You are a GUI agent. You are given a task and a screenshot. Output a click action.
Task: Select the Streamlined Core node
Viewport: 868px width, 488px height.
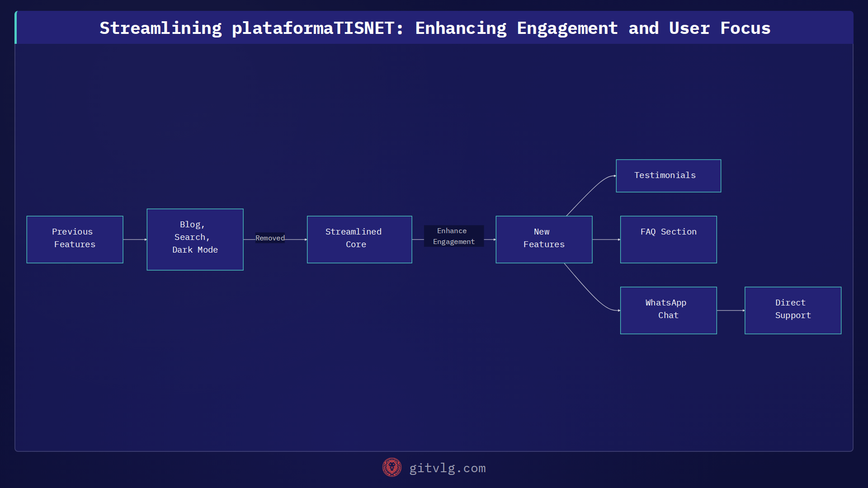pyautogui.click(x=359, y=239)
